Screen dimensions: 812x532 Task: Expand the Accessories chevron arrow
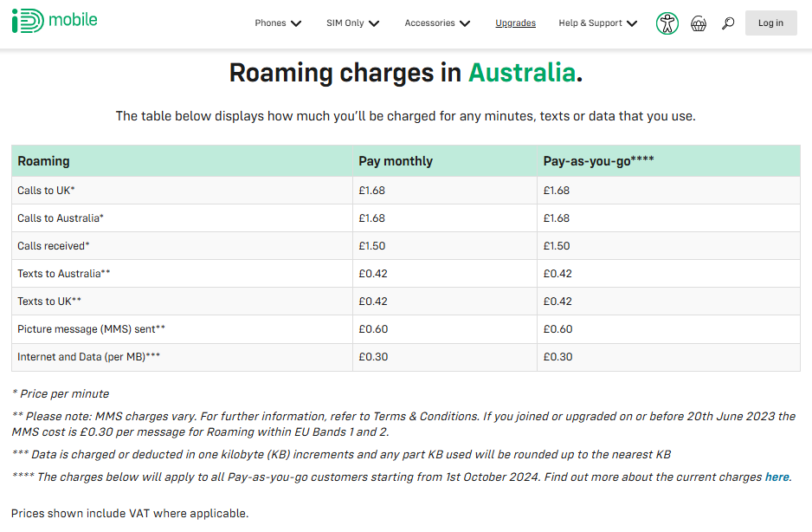tap(465, 23)
